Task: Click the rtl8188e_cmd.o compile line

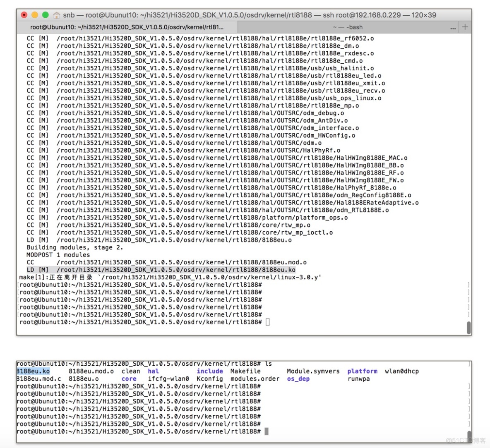Action: pos(195,61)
